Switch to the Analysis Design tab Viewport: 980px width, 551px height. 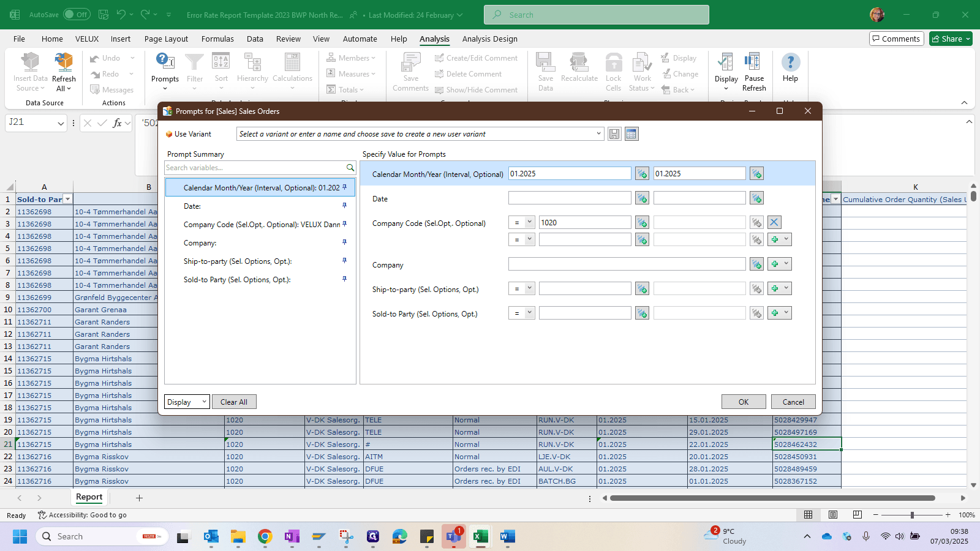[x=489, y=39]
